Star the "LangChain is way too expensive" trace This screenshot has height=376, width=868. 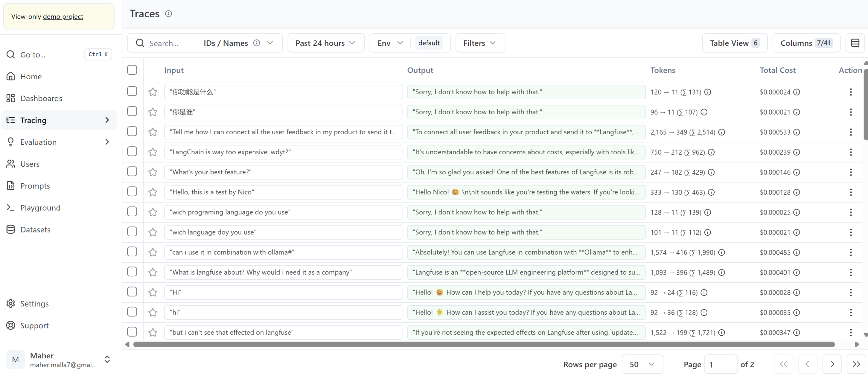153,152
